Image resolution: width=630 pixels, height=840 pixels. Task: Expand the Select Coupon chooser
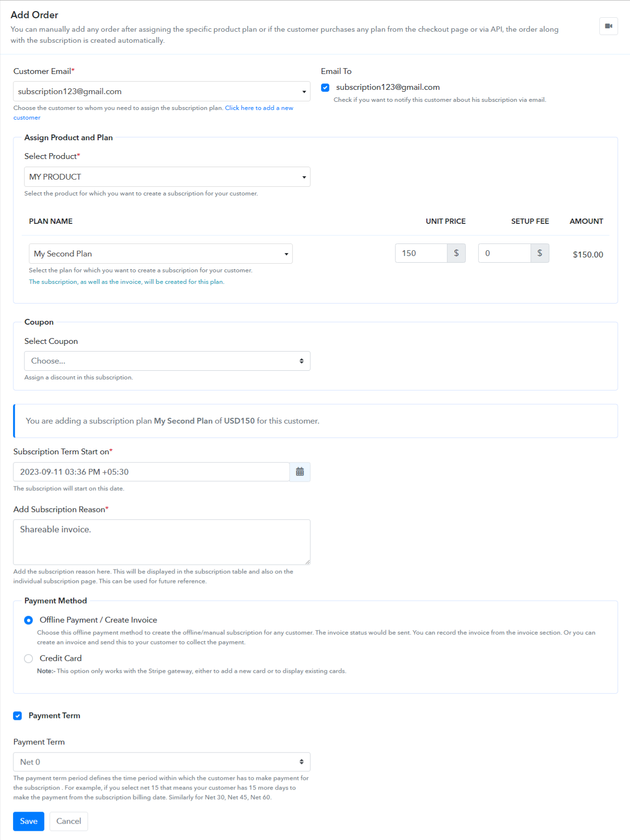[x=167, y=361]
